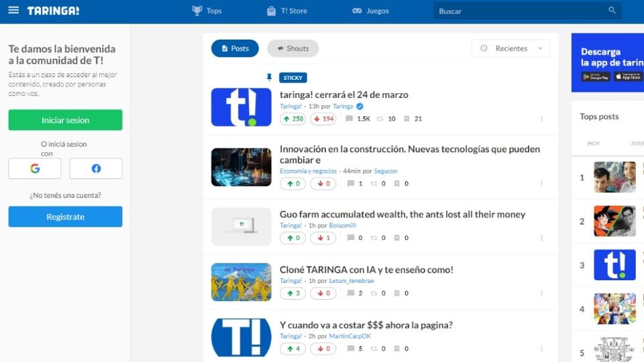This screenshot has height=362, width=644.
Task: Downvote the 'Y cuando va a costar' post
Action: click(323, 349)
